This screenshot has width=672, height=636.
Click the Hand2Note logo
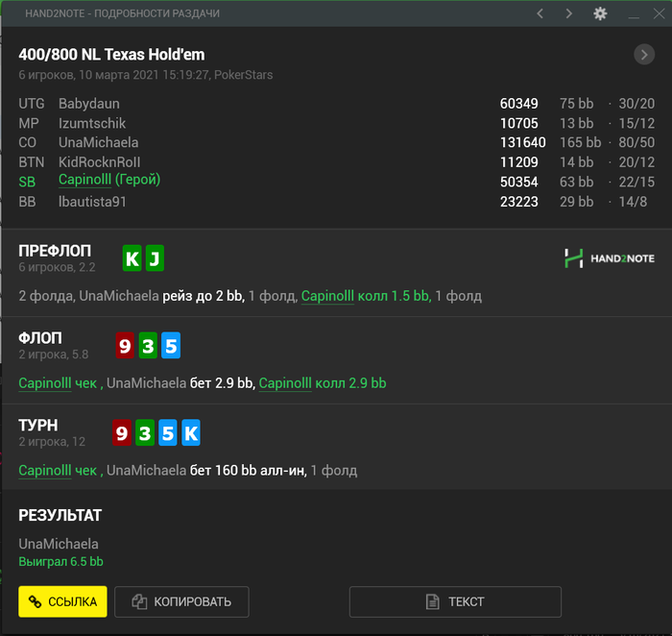[x=610, y=258]
